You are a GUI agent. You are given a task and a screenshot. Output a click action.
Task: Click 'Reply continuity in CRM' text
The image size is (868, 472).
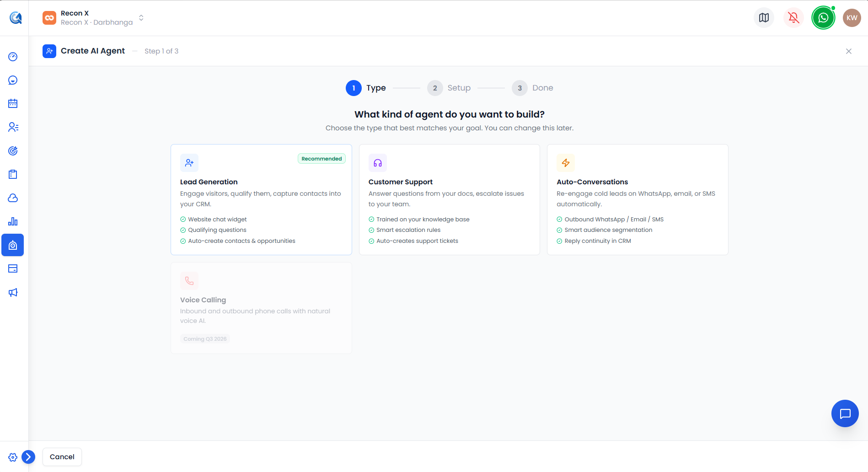(598, 241)
